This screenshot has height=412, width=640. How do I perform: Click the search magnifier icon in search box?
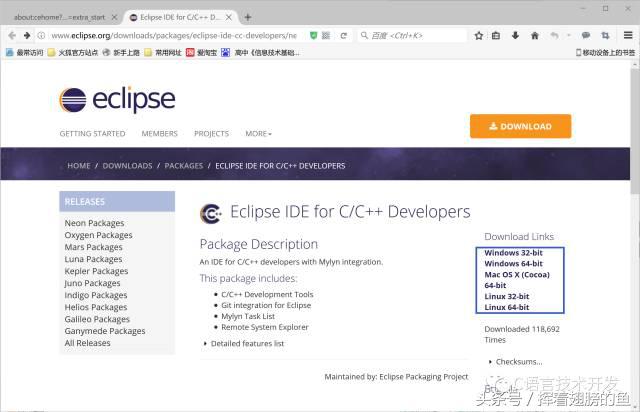pos(364,36)
